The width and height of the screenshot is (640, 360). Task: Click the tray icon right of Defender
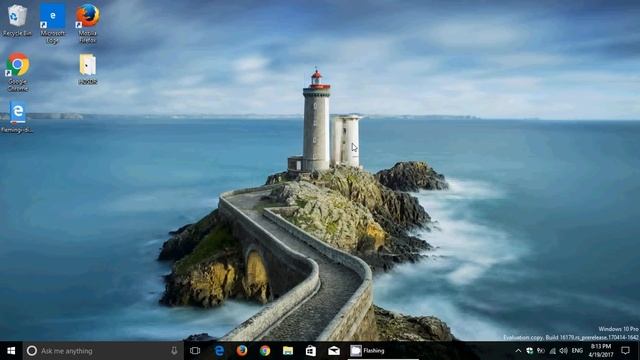tap(541, 351)
